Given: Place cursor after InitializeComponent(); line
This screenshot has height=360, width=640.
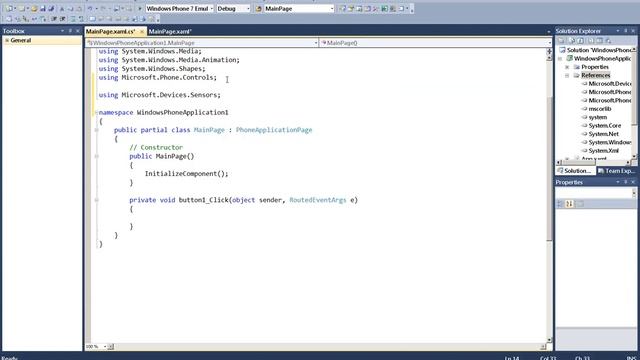Looking at the screenshot, I should 229,174.
